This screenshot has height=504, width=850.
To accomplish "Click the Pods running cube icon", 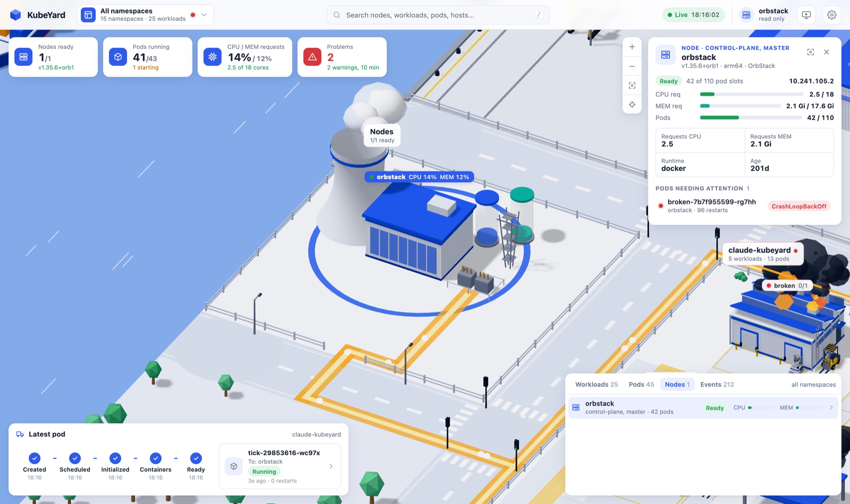I will click(x=118, y=57).
